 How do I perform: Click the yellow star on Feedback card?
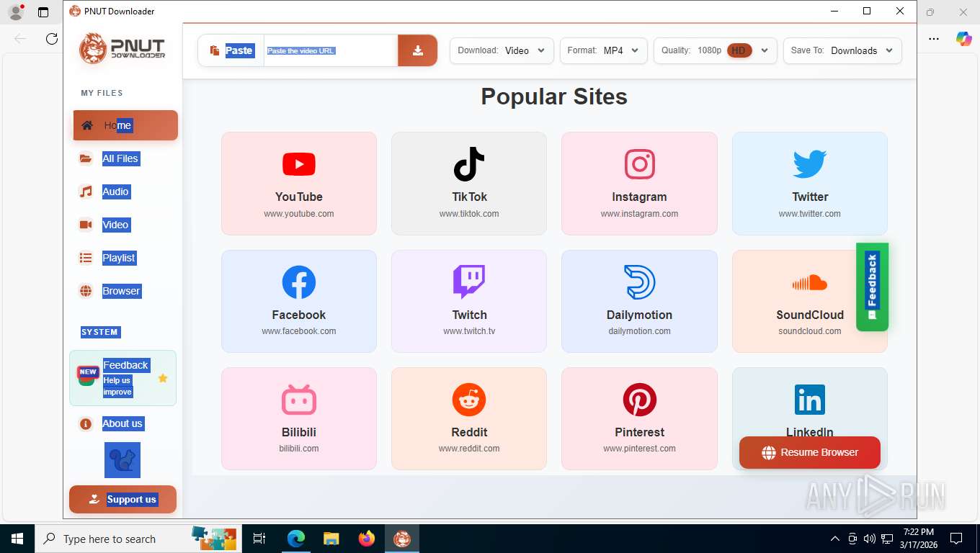[163, 378]
